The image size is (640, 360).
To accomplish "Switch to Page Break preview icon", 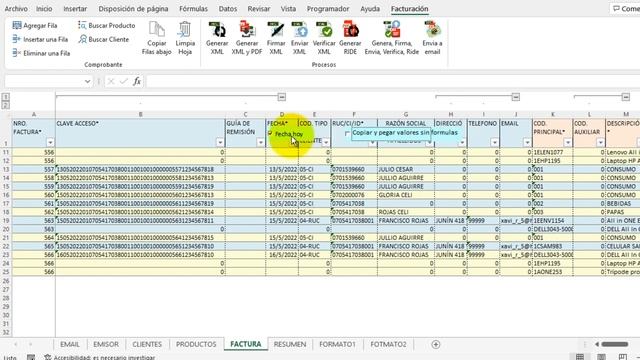I will [622, 357].
